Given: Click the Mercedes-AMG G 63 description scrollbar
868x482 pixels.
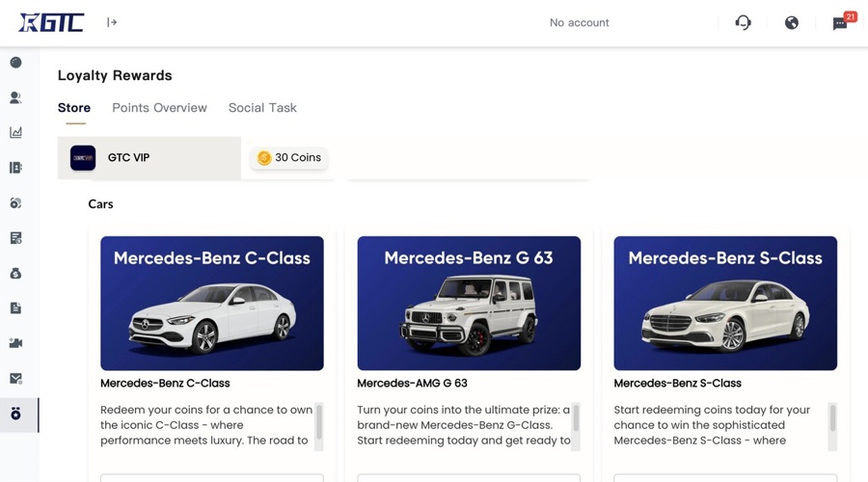Looking at the screenshot, I should tap(576, 419).
